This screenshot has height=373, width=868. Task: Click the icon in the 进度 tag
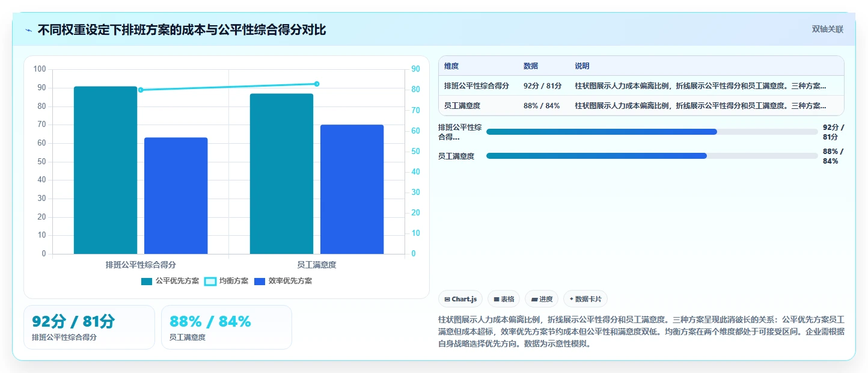tap(534, 299)
